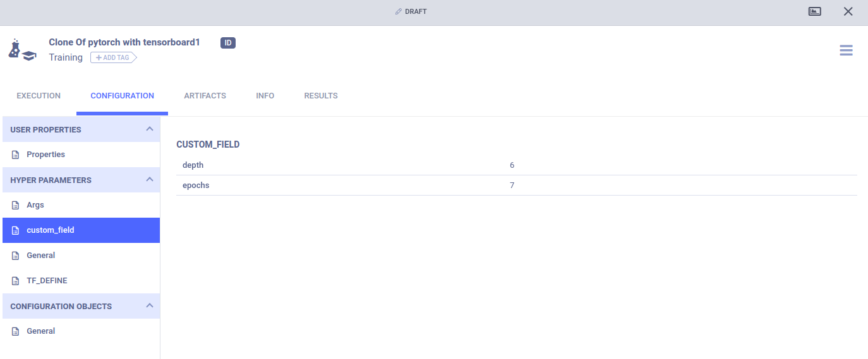Click the experiment training flask icon
This screenshot has width=868, height=359.
[22, 50]
